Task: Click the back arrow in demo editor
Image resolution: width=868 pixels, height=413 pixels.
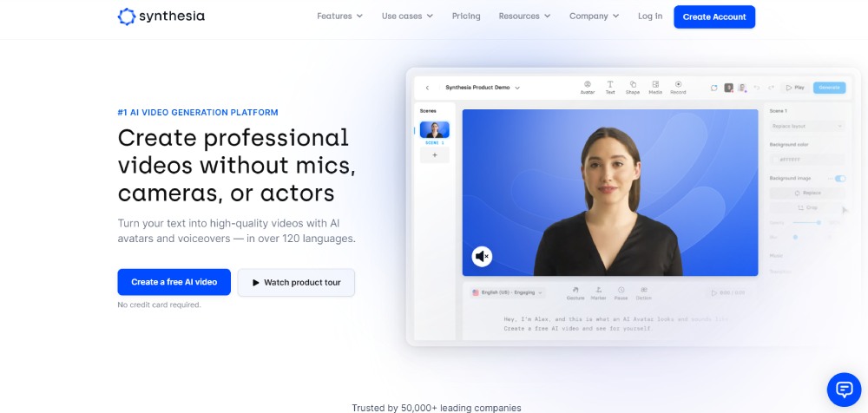Action: 427,88
